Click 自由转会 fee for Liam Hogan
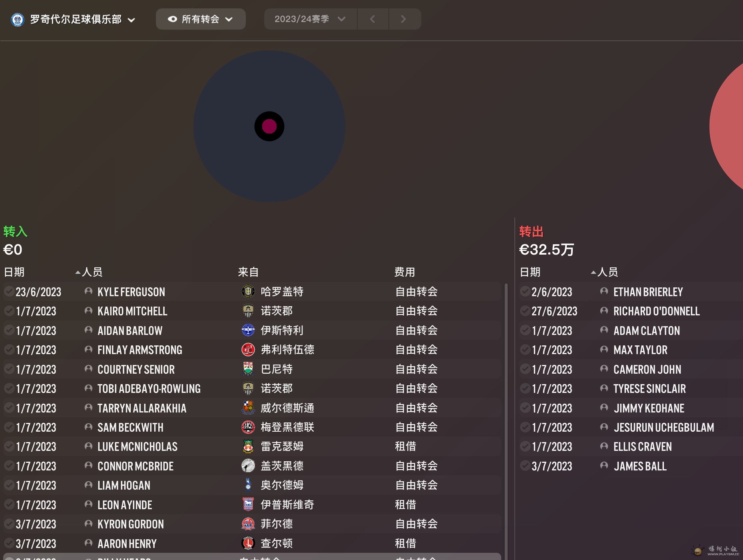The height and width of the screenshot is (560, 743). point(416,485)
